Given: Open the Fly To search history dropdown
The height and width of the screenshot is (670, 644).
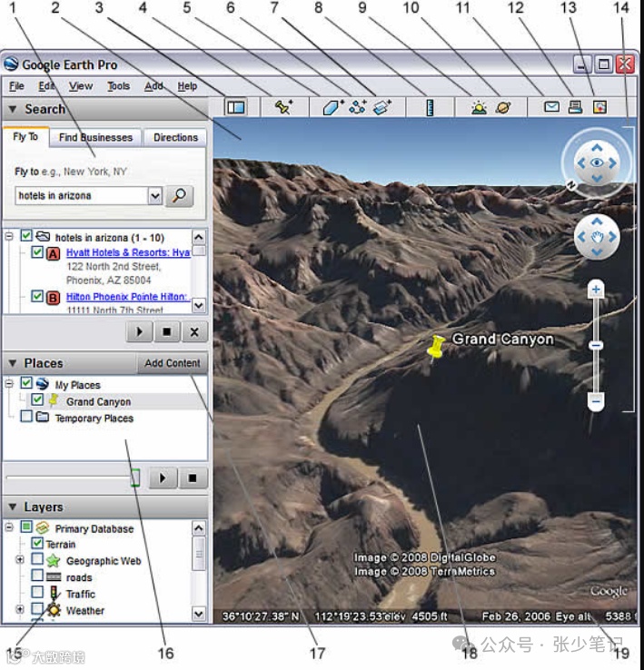Looking at the screenshot, I should (x=155, y=196).
